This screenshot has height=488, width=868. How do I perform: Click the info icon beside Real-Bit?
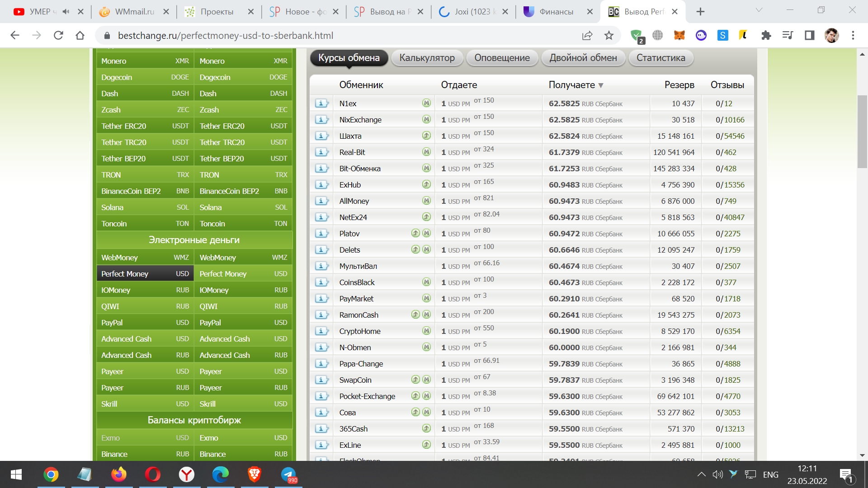pyautogui.click(x=321, y=152)
